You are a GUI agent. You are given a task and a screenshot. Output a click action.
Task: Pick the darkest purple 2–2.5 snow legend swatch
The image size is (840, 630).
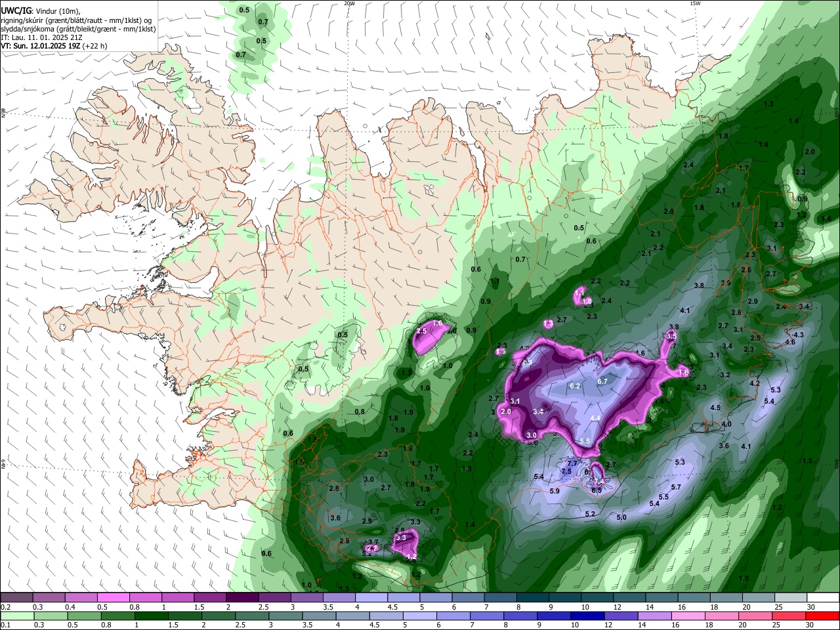pos(242,598)
